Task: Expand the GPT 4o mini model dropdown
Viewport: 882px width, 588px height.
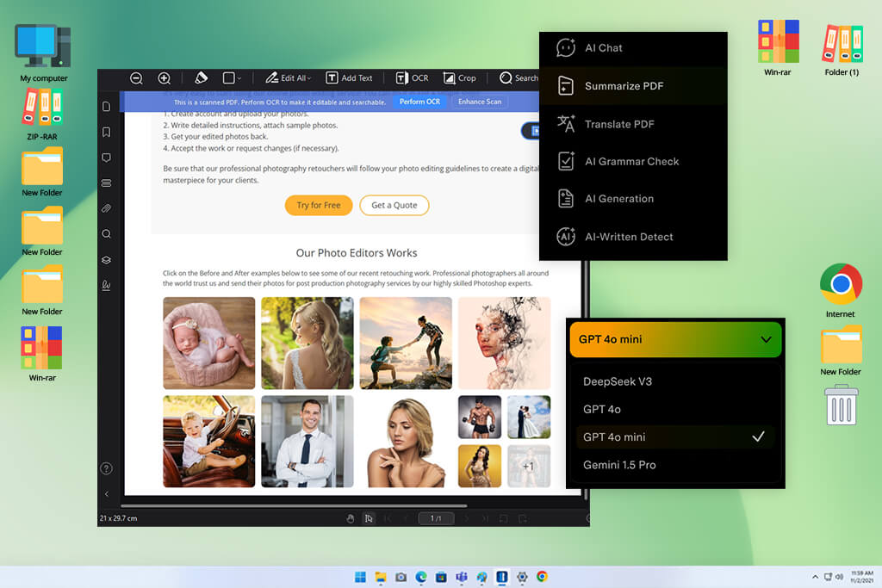Action: (675, 339)
